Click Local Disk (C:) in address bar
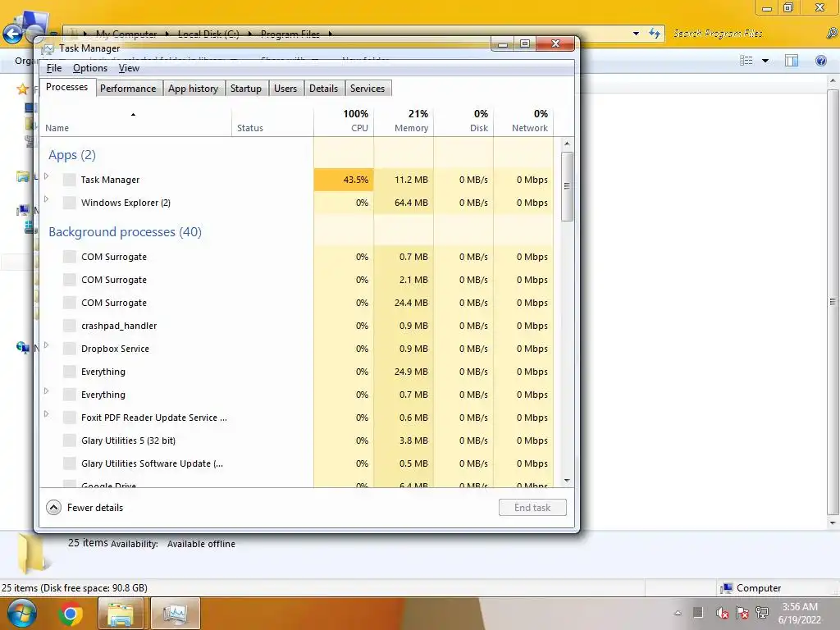Viewport: 840px width, 630px height. point(208,34)
